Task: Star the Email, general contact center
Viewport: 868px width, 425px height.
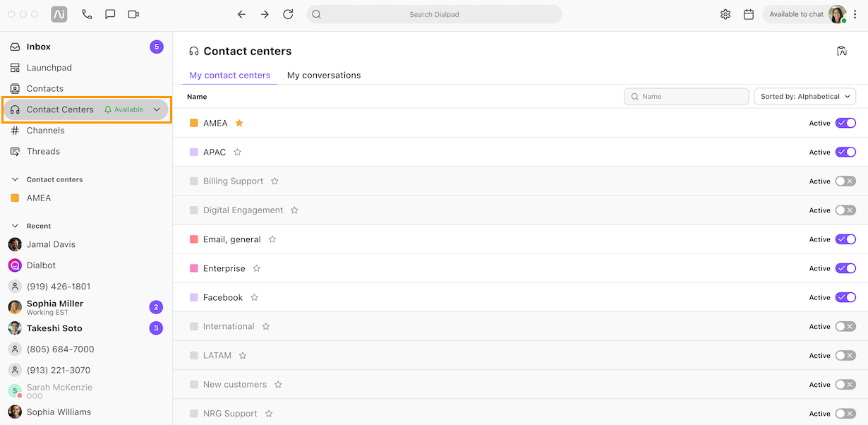Action: point(272,239)
